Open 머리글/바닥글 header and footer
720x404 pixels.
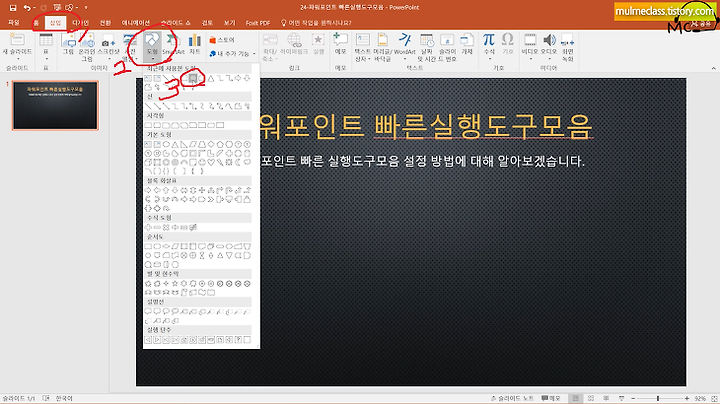pos(382,47)
